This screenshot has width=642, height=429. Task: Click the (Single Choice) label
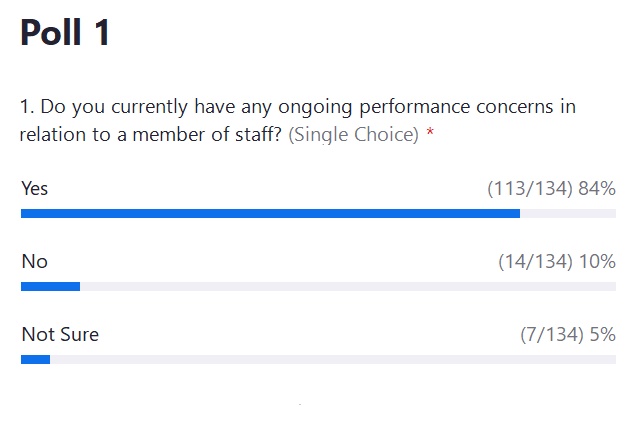pyautogui.click(x=354, y=135)
